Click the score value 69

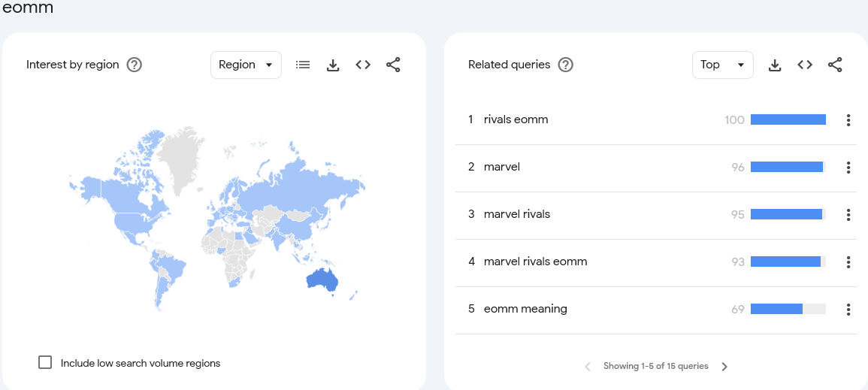(x=738, y=310)
